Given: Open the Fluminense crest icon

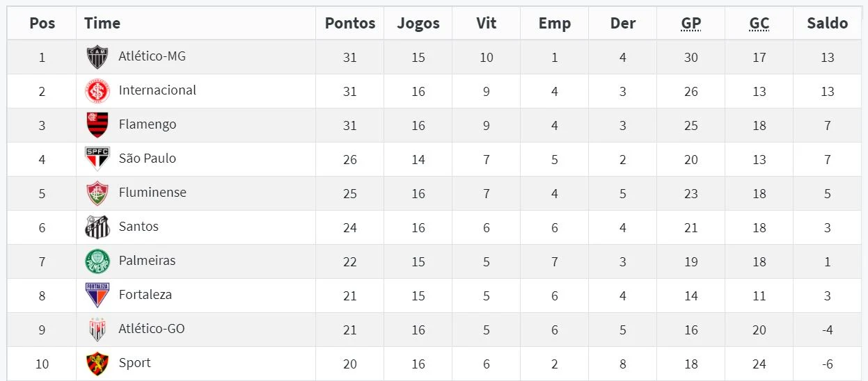Looking at the screenshot, I should [x=97, y=193].
